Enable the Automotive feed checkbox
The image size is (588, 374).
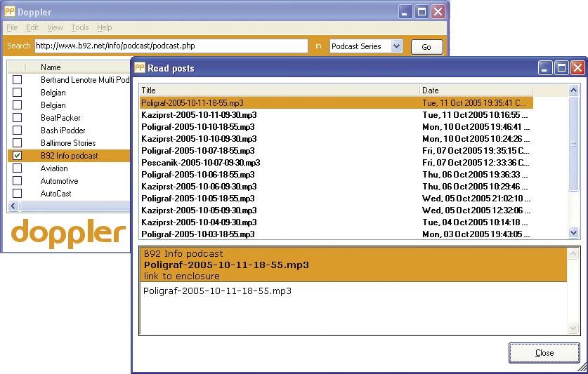pyautogui.click(x=18, y=180)
